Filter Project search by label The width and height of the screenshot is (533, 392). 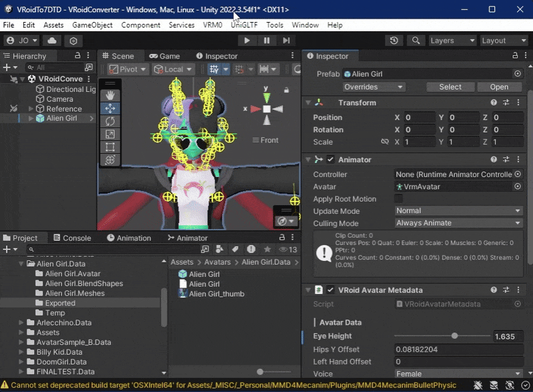235,250
